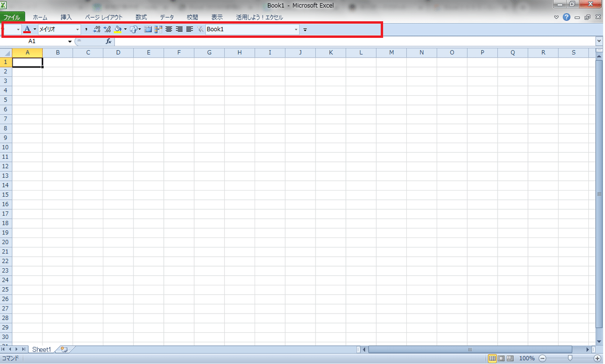
Task: Select column header D
Action: tap(118, 52)
